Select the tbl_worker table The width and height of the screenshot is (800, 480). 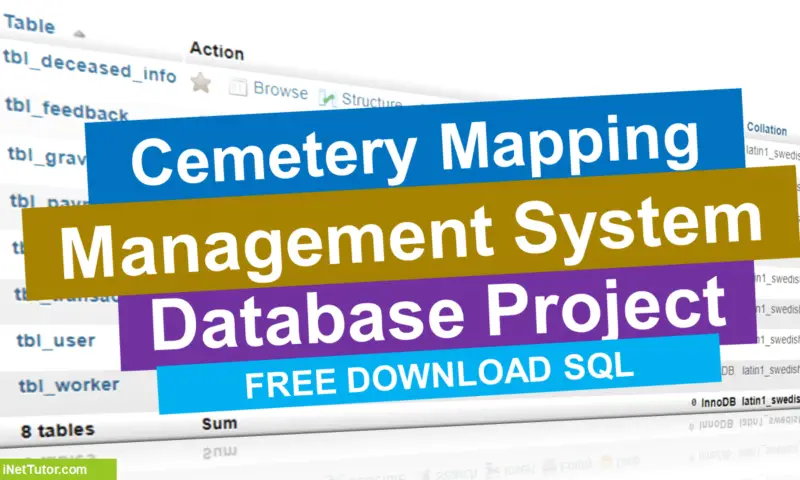67,384
